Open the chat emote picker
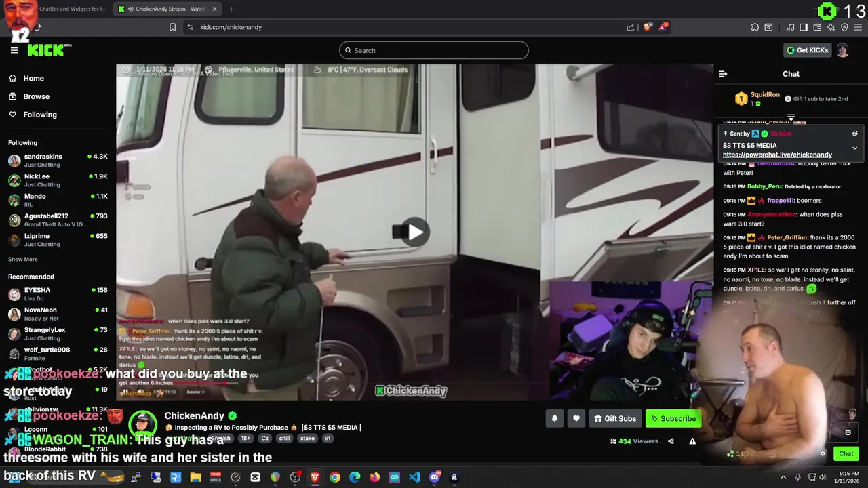The width and height of the screenshot is (868, 488). coord(848,432)
